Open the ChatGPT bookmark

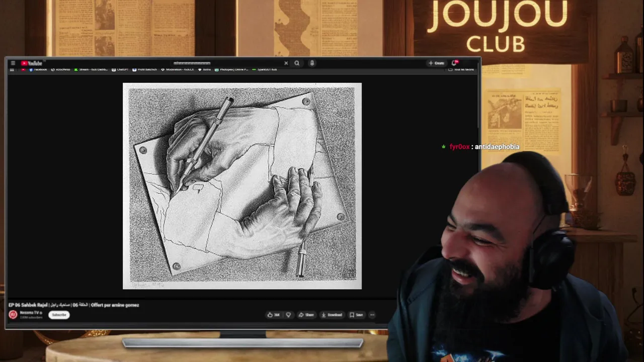pos(120,69)
